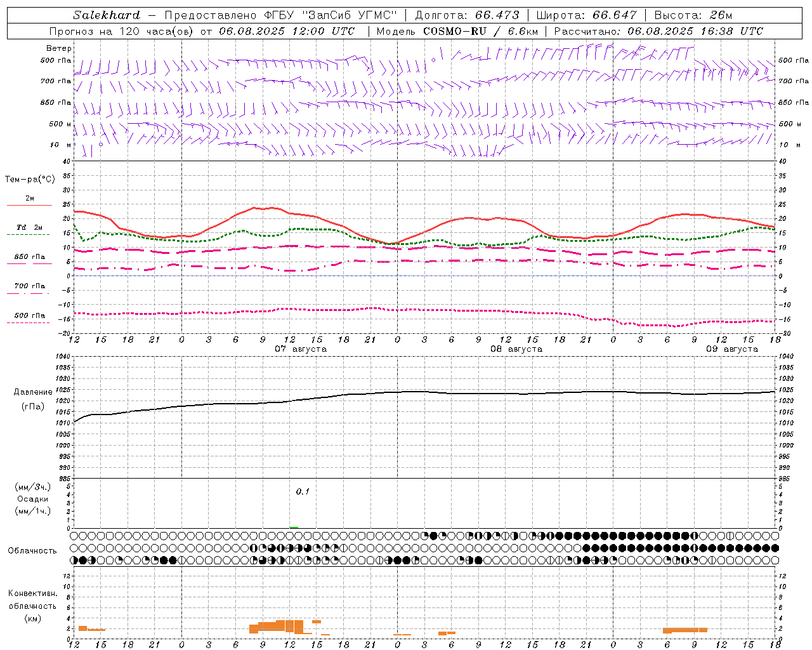The height and width of the screenshot is (650, 812).
Task: Select the 'Высота: 26м' elevation text
Action: 693,15
